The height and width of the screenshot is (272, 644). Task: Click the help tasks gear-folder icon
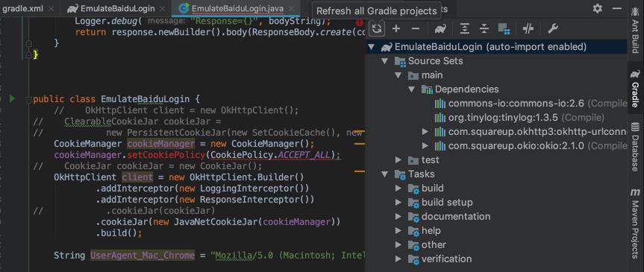(x=413, y=231)
